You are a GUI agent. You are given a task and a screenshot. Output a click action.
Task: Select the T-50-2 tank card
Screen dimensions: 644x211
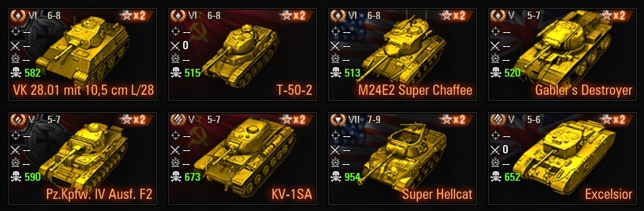242,54
